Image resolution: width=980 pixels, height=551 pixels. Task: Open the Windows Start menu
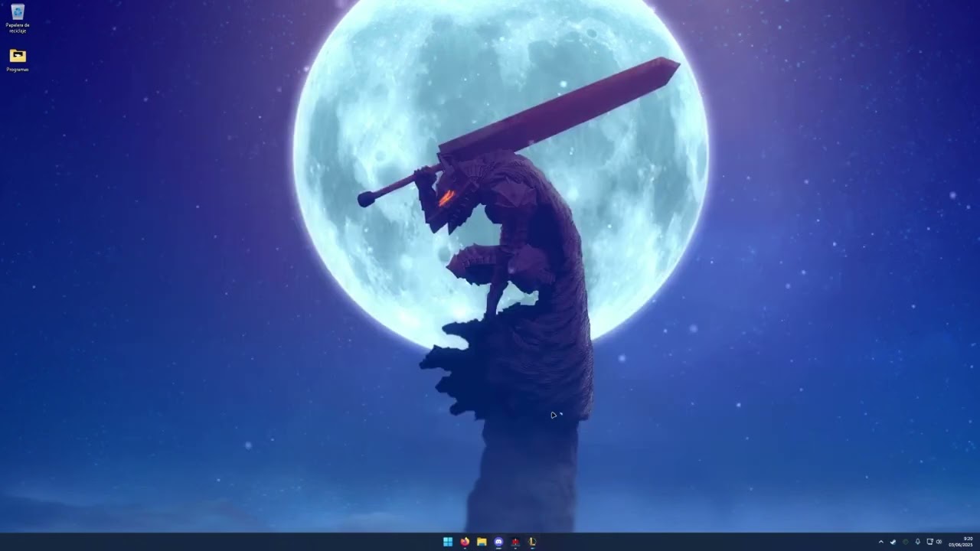[448, 542]
